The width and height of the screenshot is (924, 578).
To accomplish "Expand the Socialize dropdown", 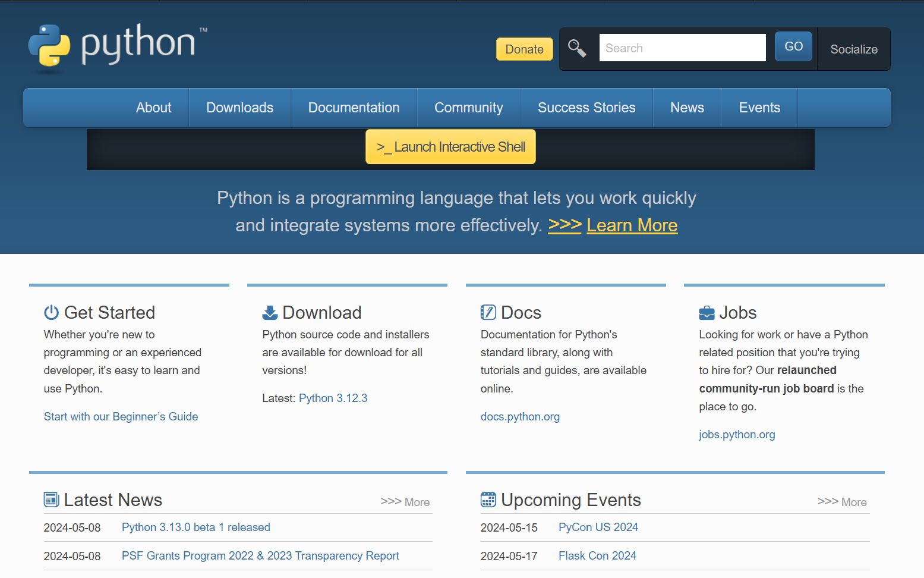I will tap(854, 49).
